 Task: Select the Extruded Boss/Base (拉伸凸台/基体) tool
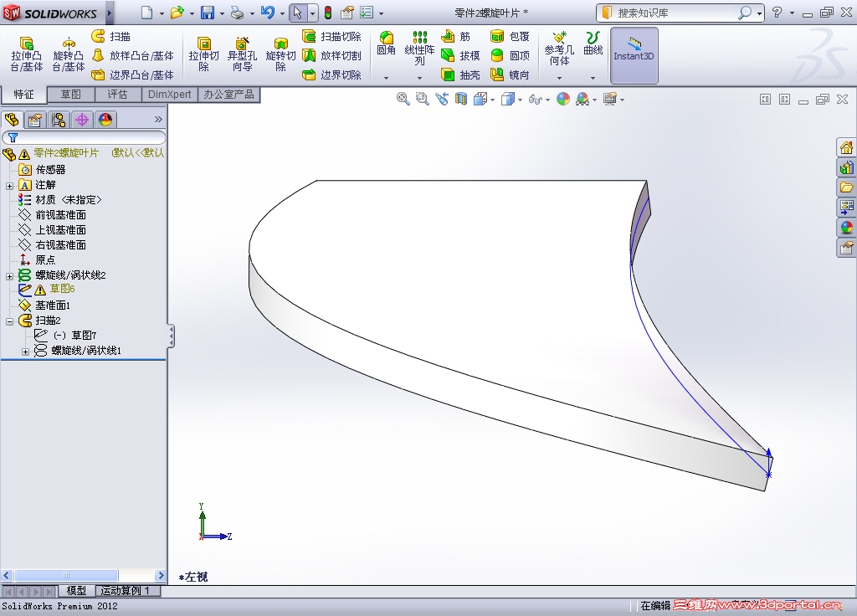coord(26,54)
